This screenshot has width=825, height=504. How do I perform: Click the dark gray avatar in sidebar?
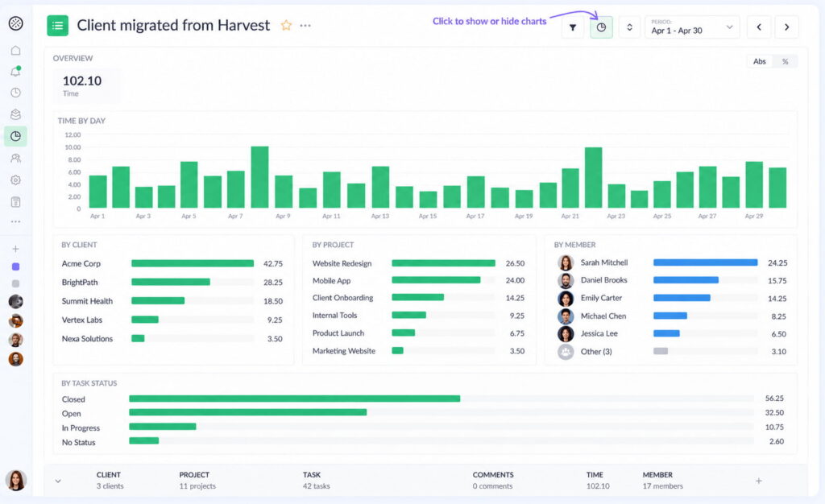[x=16, y=302]
